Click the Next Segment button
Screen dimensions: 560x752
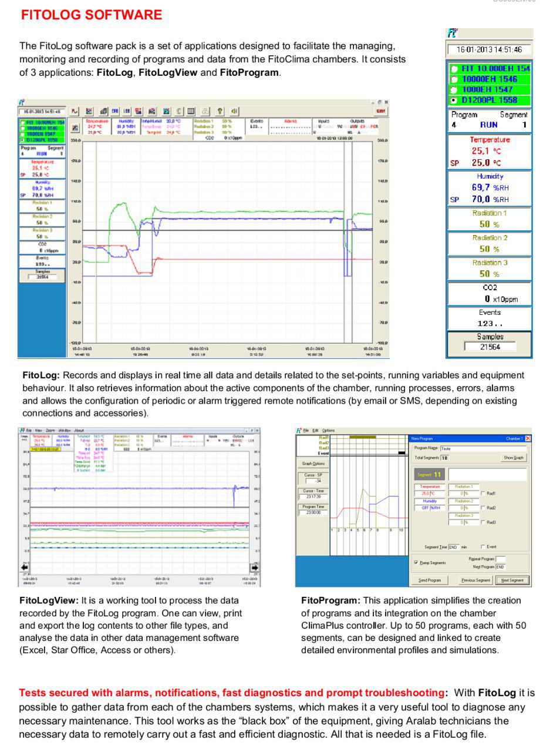(x=512, y=580)
